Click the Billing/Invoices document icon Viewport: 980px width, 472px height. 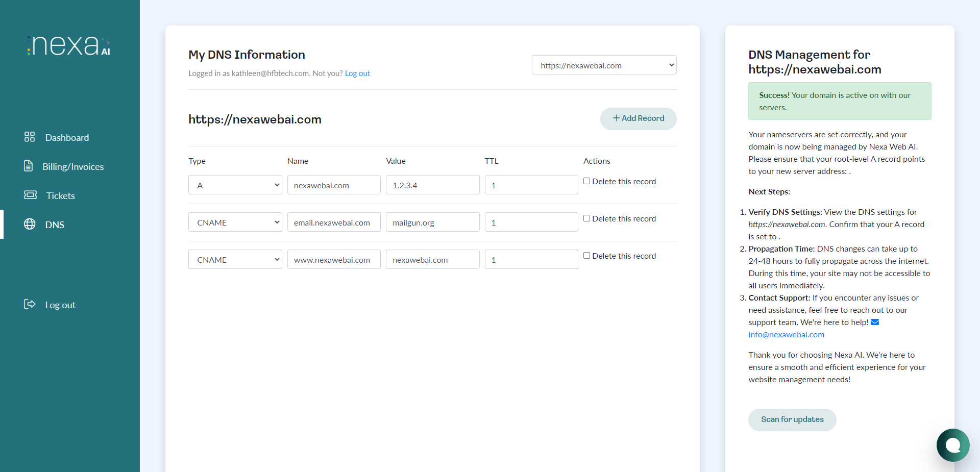[29, 166]
